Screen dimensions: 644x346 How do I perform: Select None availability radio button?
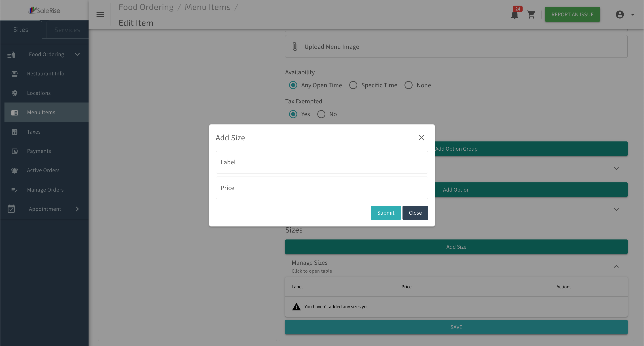click(409, 85)
